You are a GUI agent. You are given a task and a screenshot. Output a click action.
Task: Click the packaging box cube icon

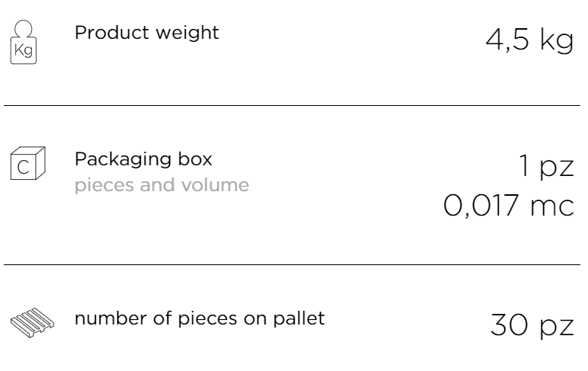tap(27, 163)
